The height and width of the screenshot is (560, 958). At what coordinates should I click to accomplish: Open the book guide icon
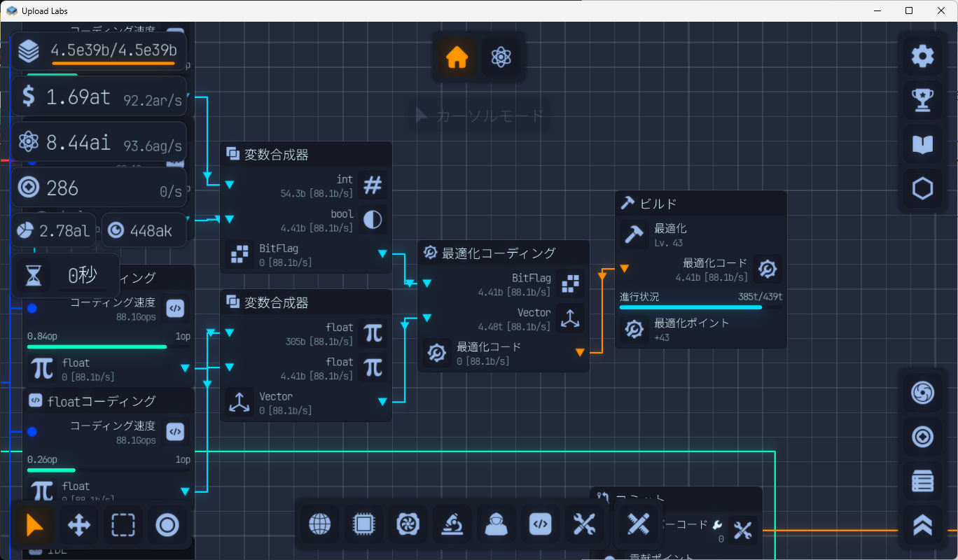click(x=922, y=144)
